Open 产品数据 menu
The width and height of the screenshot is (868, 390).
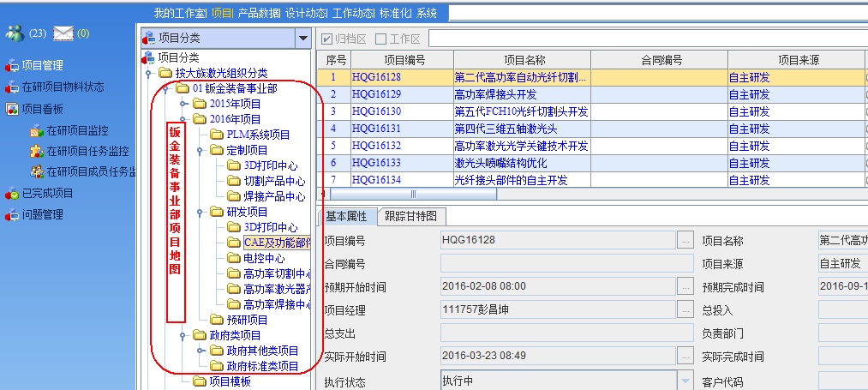tap(259, 14)
